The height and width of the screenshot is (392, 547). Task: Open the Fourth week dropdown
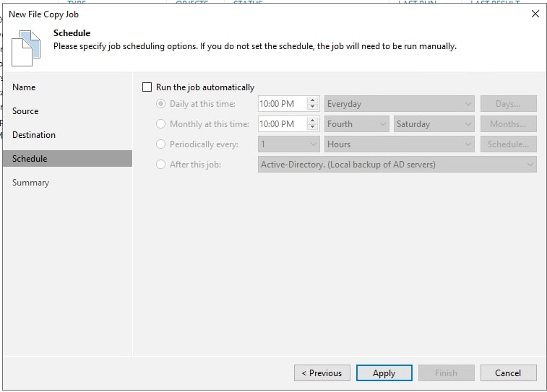point(356,124)
